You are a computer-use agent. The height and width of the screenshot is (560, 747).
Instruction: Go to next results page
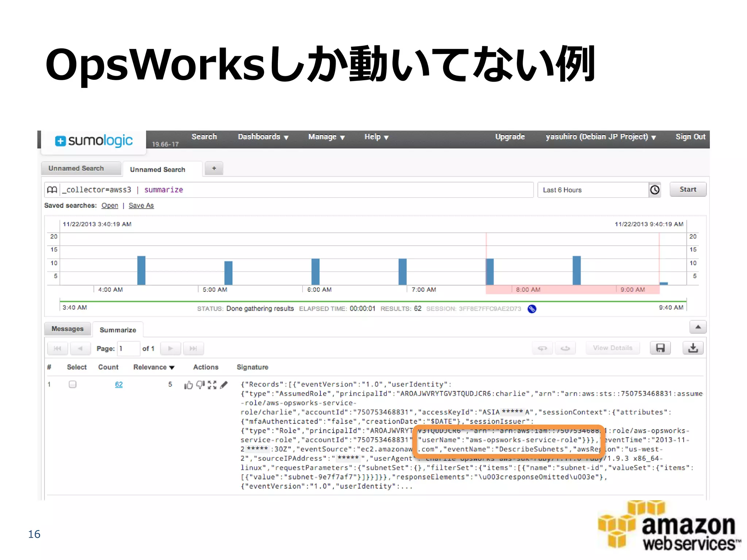click(x=170, y=349)
